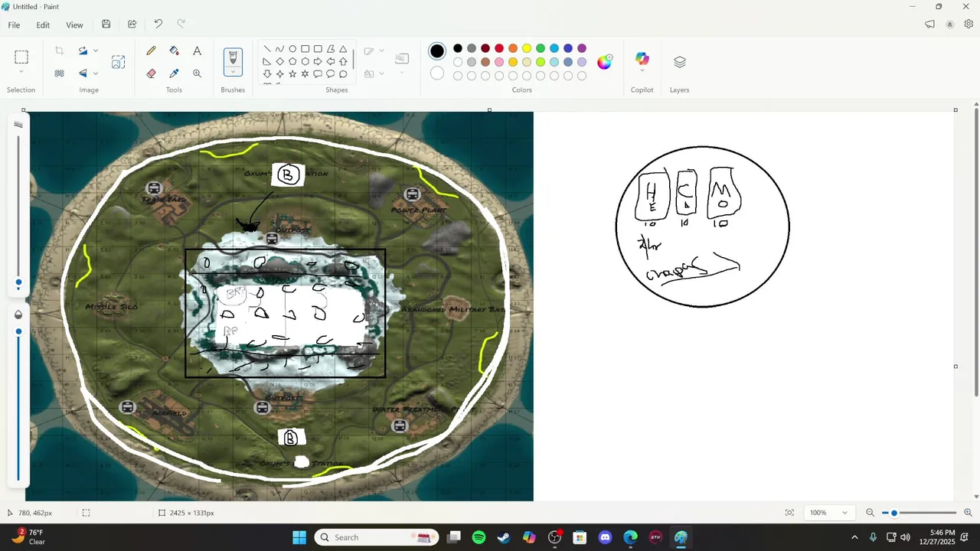Open the Rotate dropdown arrow

[x=96, y=51]
